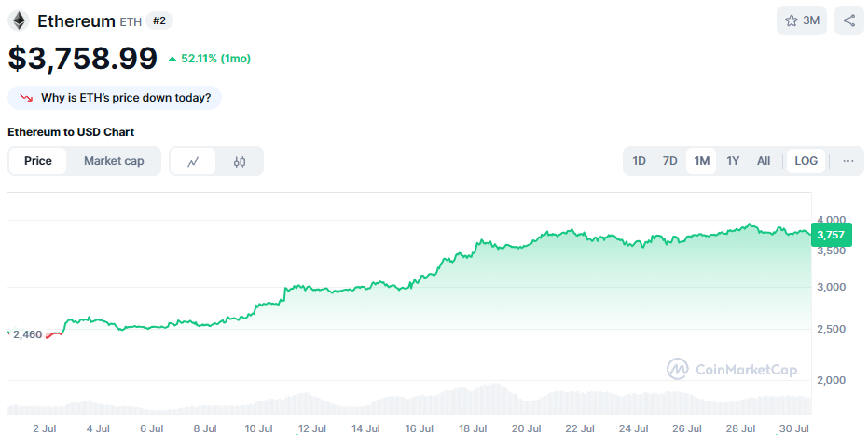Image resolution: width=868 pixels, height=435 pixels.
Task: Set chart range to 1D
Action: point(639,161)
